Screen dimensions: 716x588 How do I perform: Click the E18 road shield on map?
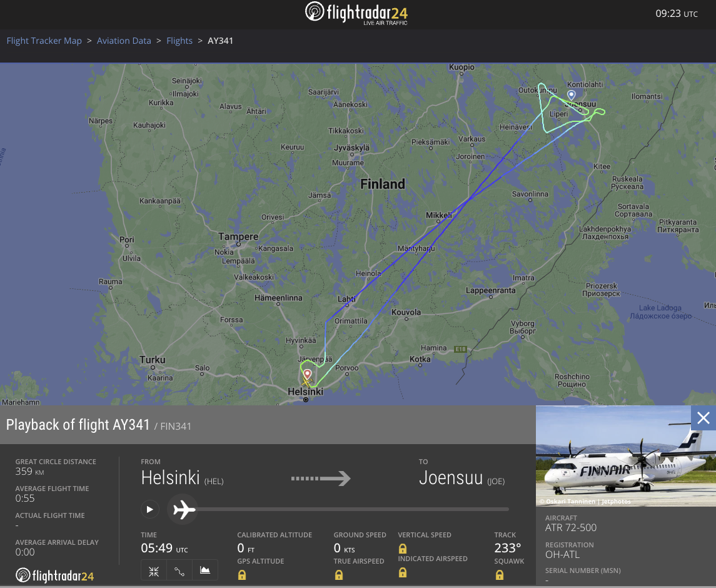[x=460, y=350]
